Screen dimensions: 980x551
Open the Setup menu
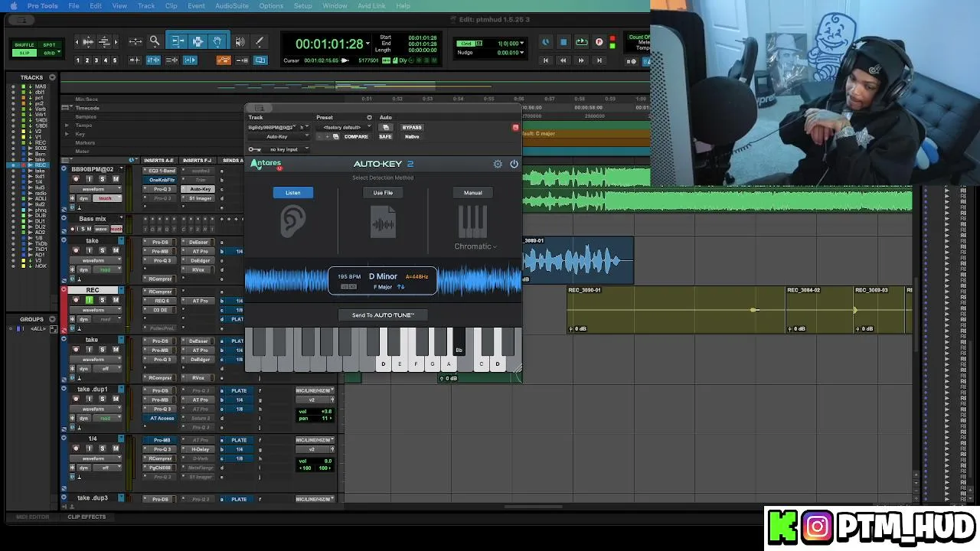click(x=303, y=6)
